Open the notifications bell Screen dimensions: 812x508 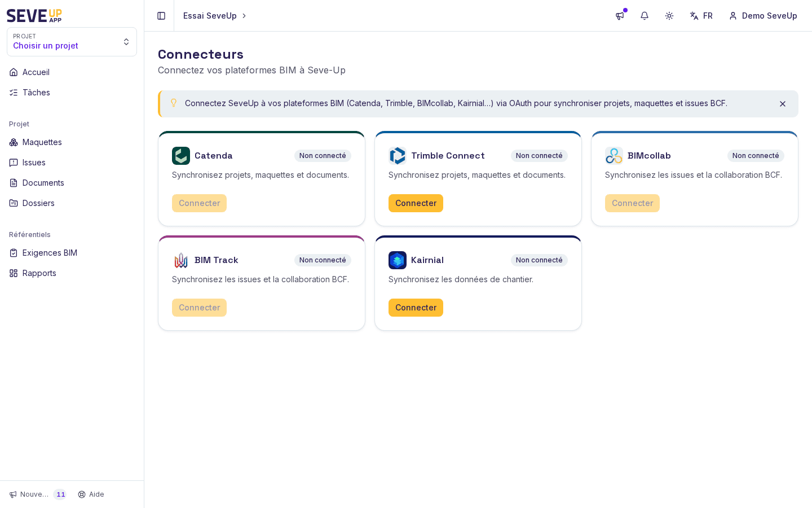click(645, 16)
